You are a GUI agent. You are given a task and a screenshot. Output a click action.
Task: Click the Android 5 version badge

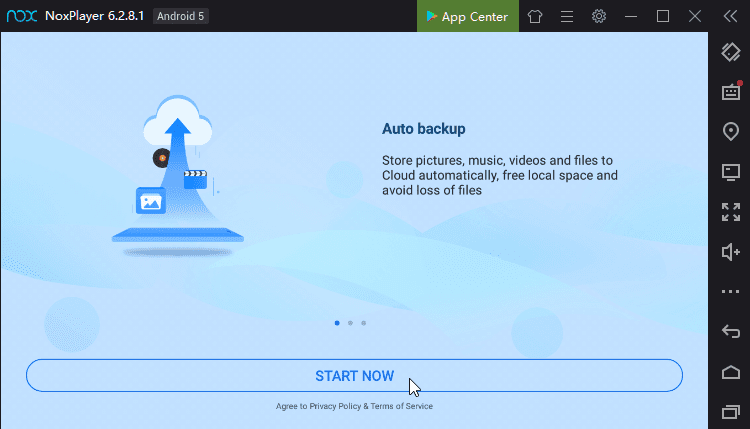(x=181, y=16)
